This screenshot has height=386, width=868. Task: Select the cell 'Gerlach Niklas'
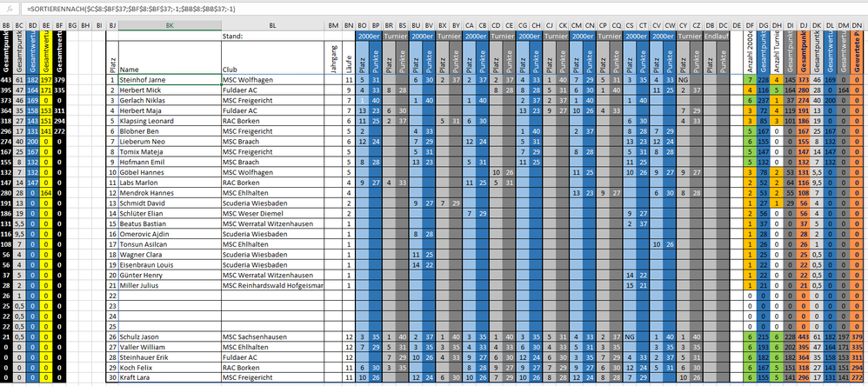click(170, 101)
